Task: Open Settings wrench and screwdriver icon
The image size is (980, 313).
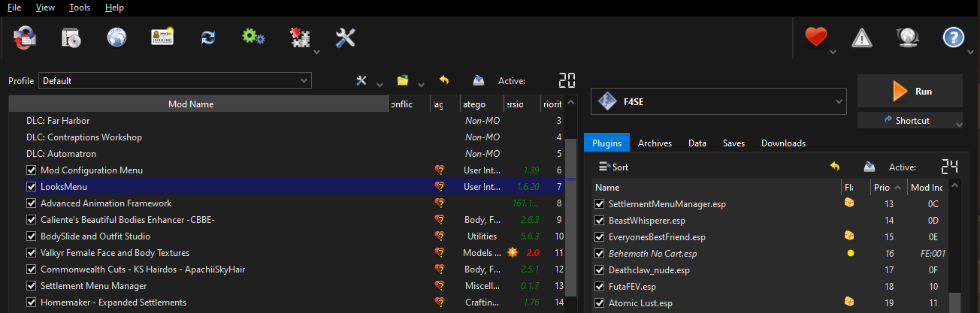Action: pos(345,37)
